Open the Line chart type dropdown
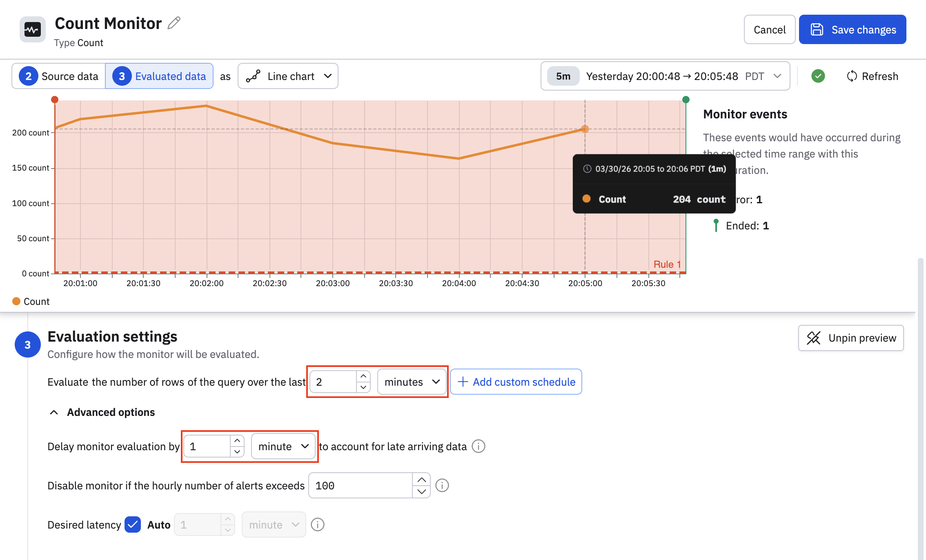Image resolution: width=926 pixels, height=560 pixels. [288, 76]
